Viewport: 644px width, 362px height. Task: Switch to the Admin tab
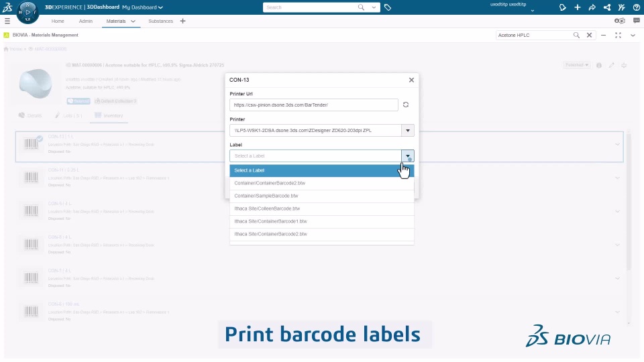coord(85,21)
